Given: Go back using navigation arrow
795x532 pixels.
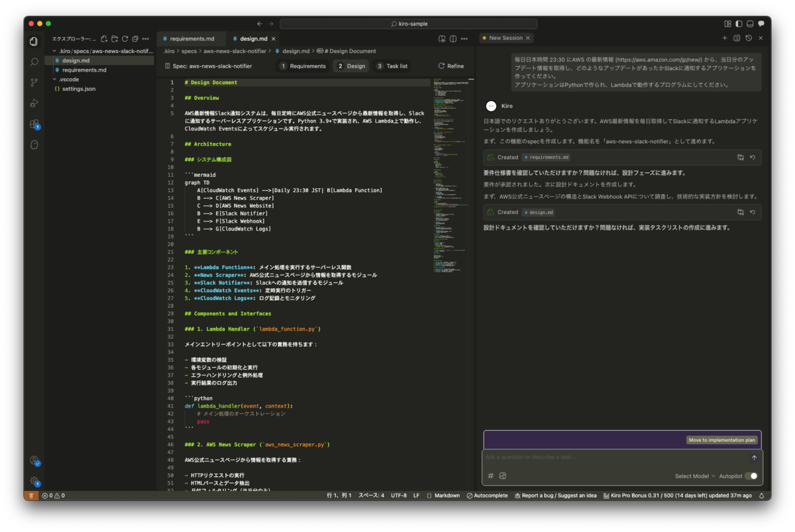Looking at the screenshot, I should click(260, 24).
